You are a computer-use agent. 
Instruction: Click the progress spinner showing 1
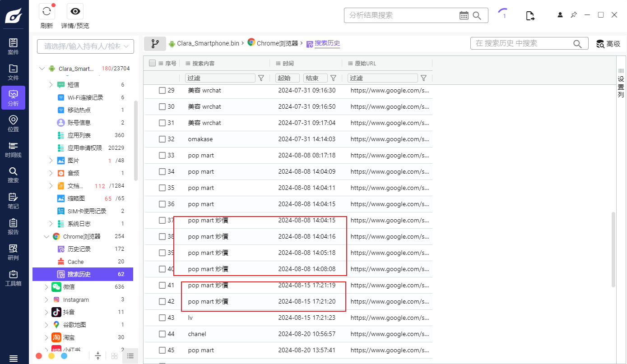(504, 15)
